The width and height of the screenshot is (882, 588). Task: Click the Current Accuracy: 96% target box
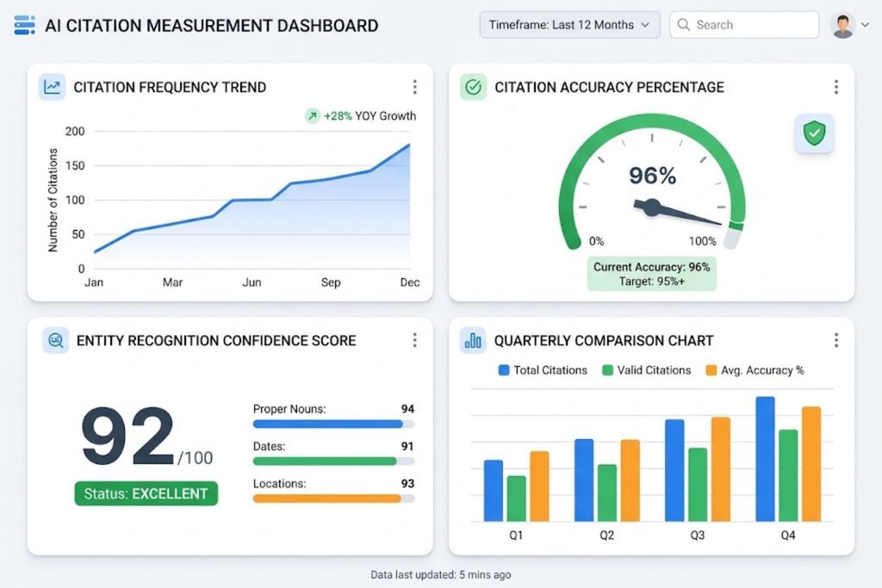pyautogui.click(x=652, y=274)
